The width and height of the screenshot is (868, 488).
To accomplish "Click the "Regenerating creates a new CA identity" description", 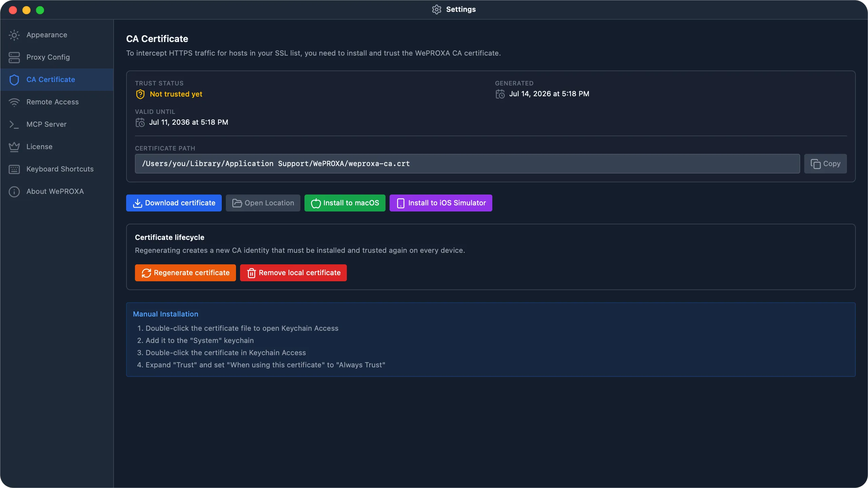I will pyautogui.click(x=300, y=250).
